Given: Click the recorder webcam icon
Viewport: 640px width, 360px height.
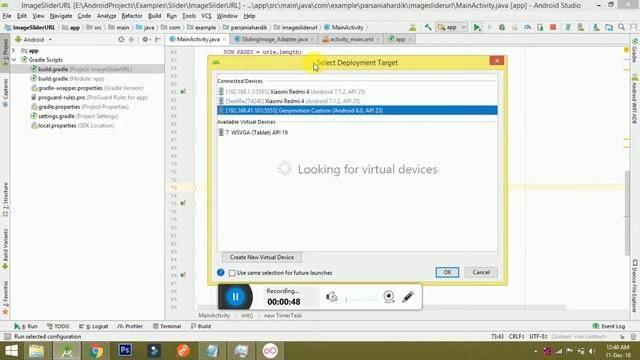Looking at the screenshot, I should 389,297.
